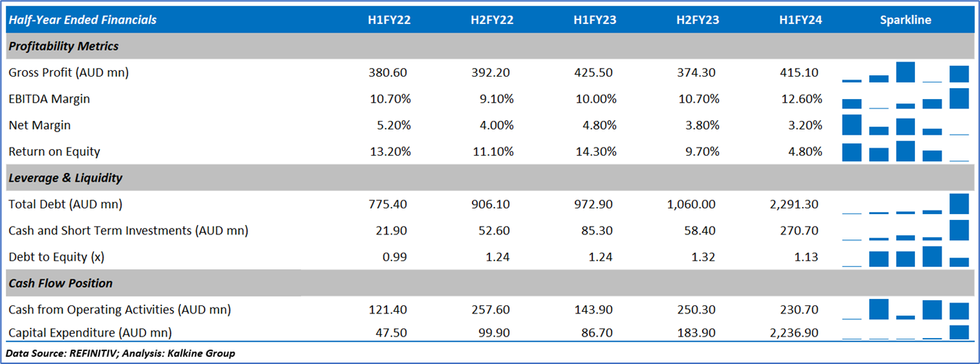Select the Net Margin sparkline
This screenshot has width=980, height=364.
pos(905,125)
